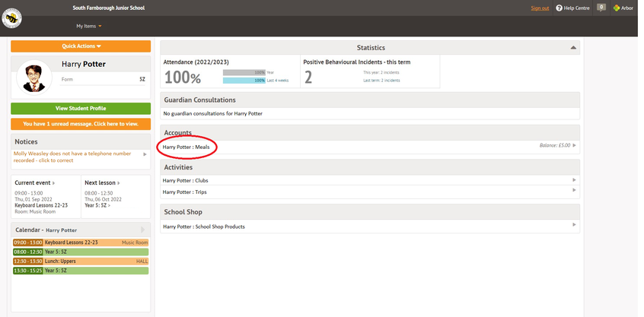Click the Activities section heading
644x317 pixels.
pos(178,167)
